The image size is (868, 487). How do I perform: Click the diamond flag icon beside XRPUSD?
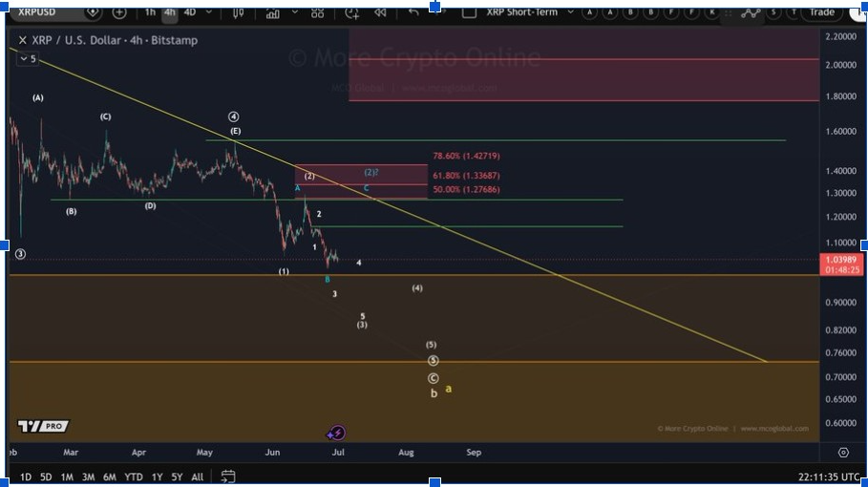tap(93, 12)
